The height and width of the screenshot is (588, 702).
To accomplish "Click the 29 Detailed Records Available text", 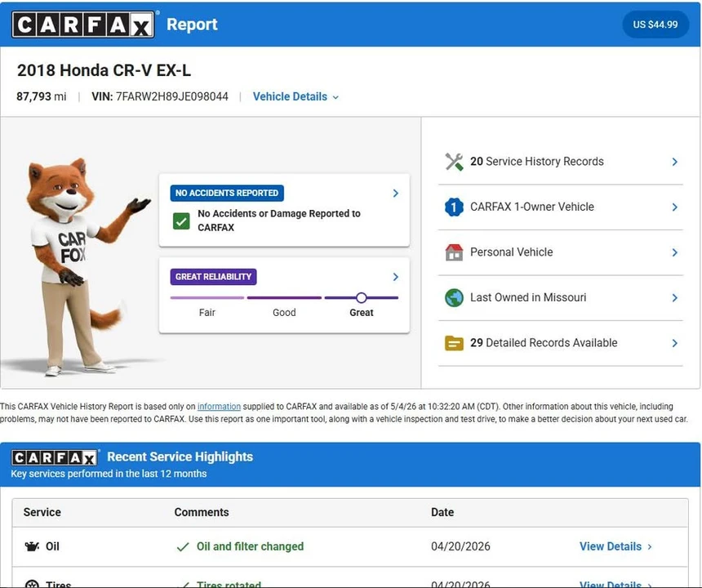I will point(544,343).
